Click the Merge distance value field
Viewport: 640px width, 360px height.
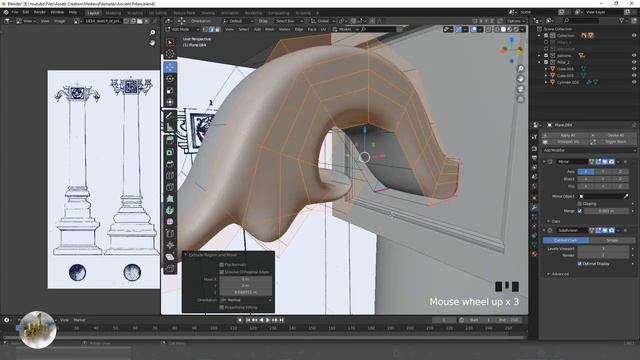(606, 211)
